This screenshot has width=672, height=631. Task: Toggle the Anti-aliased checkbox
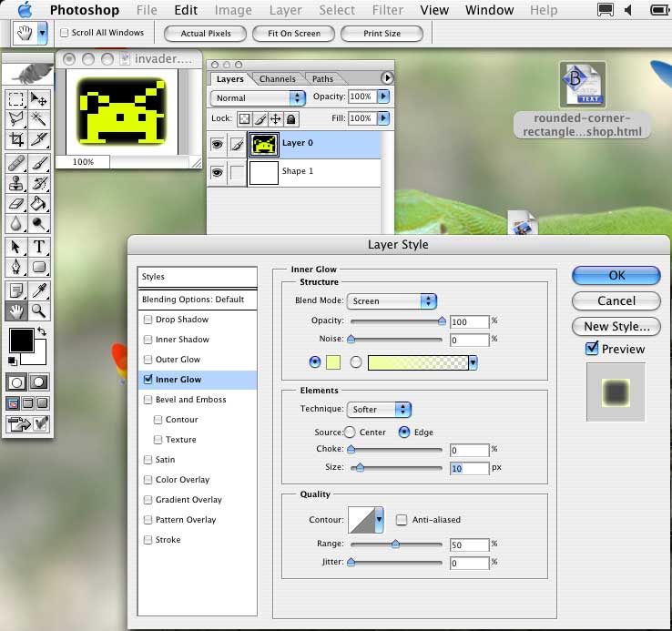[402, 520]
